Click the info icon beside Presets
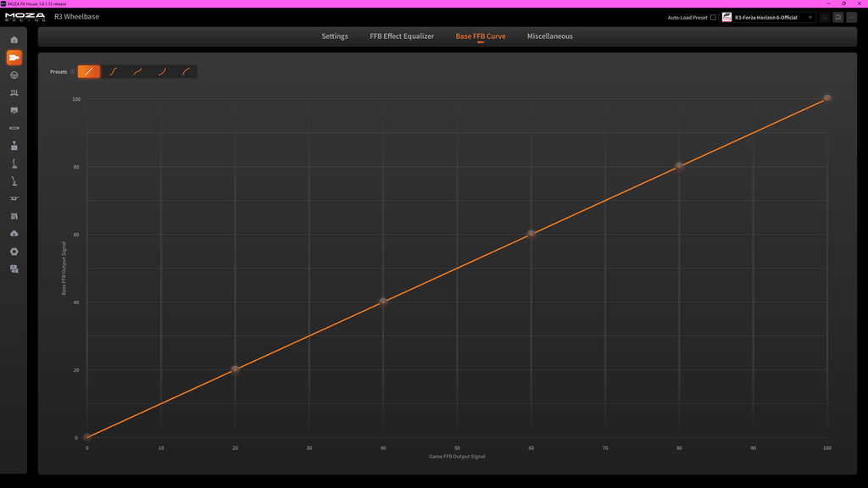Viewport: 868px width, 488px height. tap(73, 71)
